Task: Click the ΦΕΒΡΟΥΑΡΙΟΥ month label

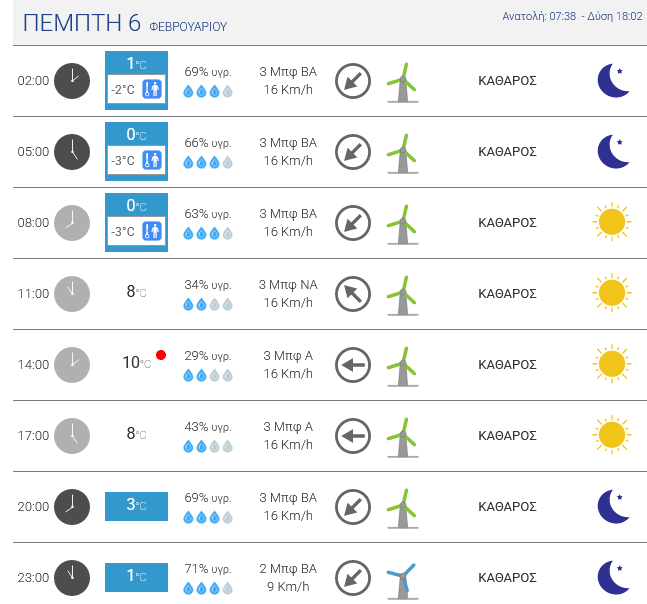Action: 187,26
